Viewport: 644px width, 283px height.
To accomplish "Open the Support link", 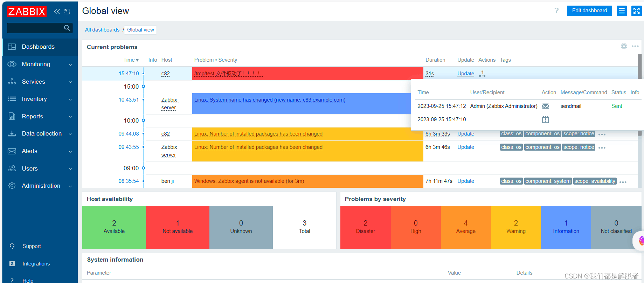I will (x=32, y=246).
